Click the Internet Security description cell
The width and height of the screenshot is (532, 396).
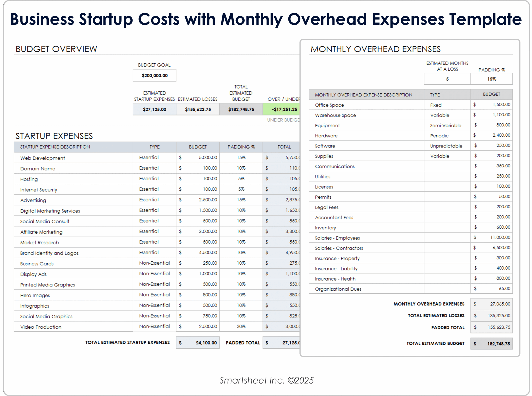pos(73,190)
